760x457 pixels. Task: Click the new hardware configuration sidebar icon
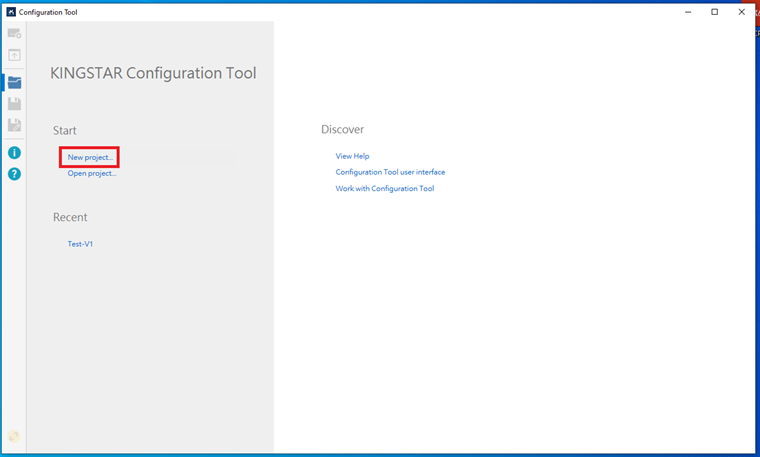[14, 34]
